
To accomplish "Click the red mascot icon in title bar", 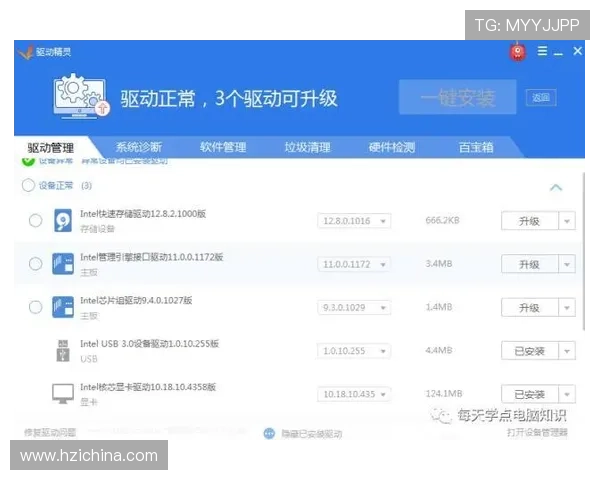I will point(517,52).
